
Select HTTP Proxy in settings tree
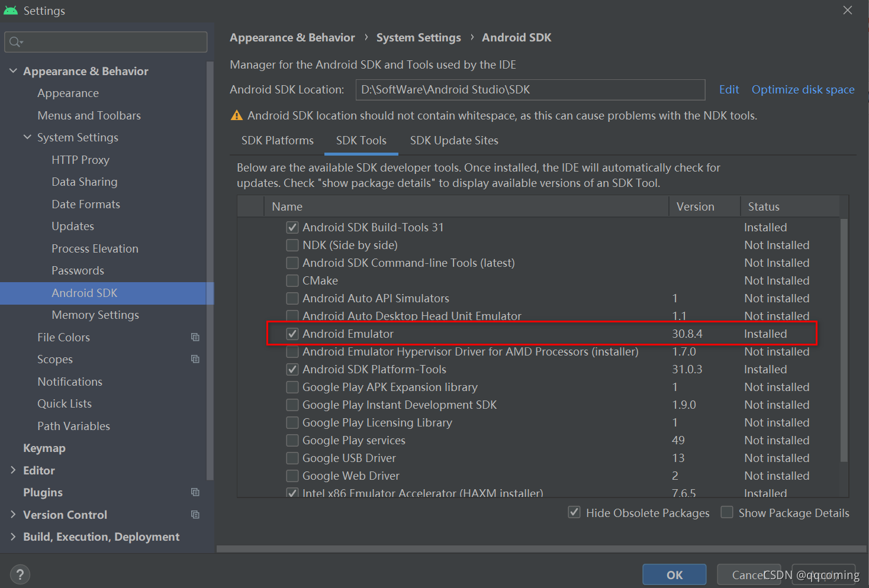click(x=81, y=160)
